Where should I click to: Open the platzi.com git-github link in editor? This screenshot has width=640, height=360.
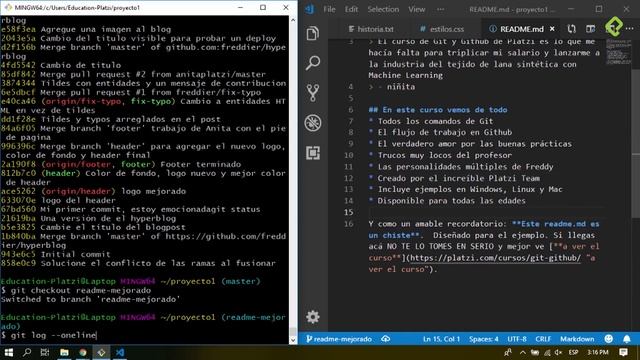click(x=495, y=258)
